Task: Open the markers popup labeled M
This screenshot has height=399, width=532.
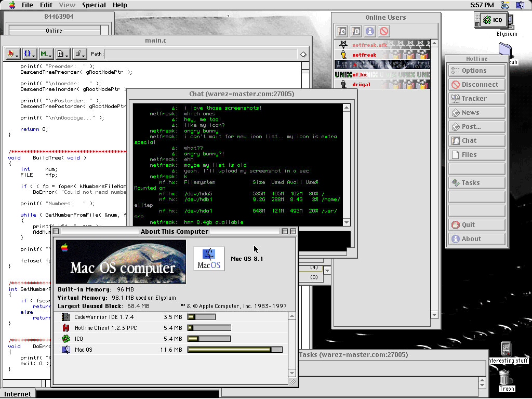Action: [46, 54]
